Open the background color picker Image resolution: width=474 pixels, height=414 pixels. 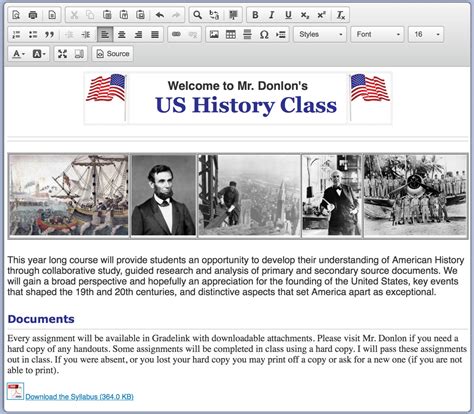pyautogui.click(x=39, y=54)
